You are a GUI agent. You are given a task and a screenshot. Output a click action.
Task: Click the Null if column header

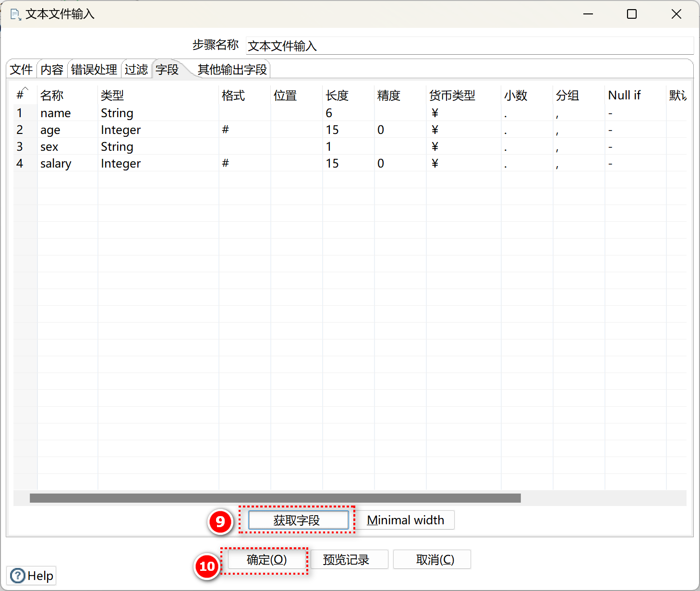pos(636,95)
